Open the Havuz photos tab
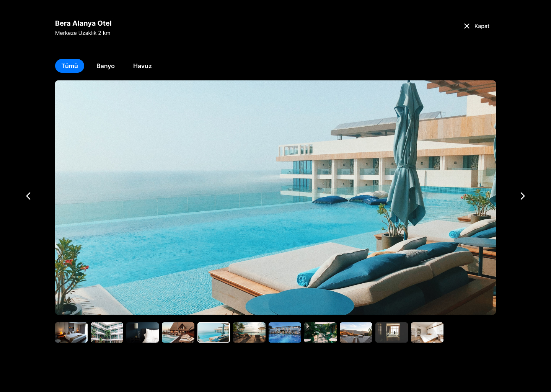 tap(142, 66)
